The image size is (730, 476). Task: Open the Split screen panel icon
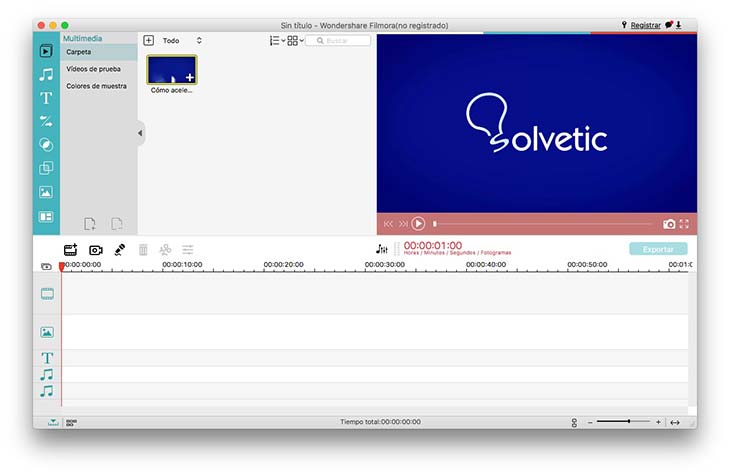46,217
